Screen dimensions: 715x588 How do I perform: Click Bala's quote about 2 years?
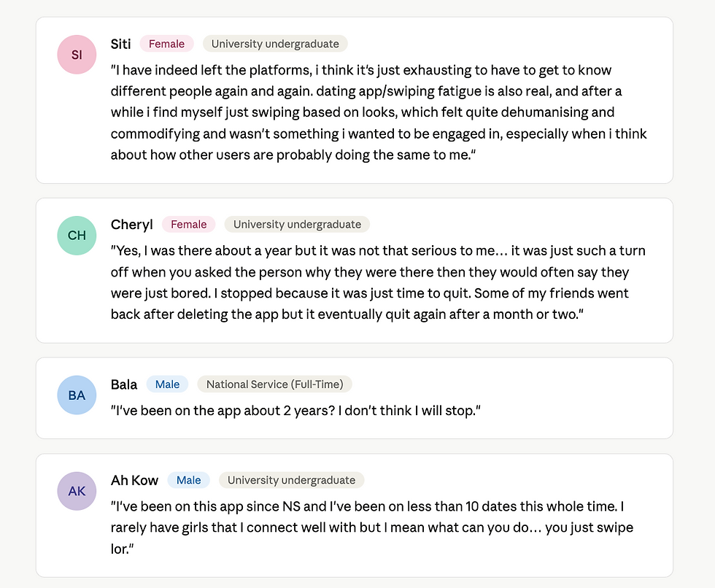pos(295,411)
